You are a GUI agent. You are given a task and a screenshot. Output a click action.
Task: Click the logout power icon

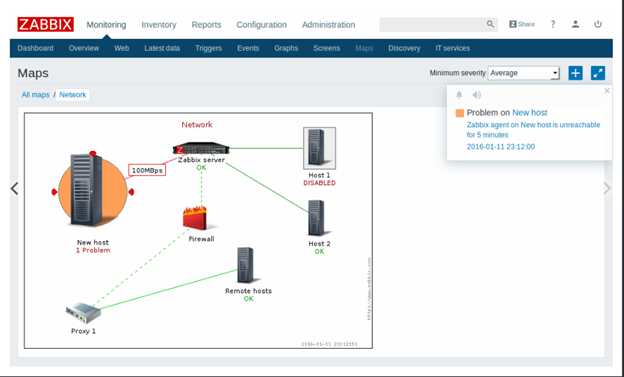598,24
